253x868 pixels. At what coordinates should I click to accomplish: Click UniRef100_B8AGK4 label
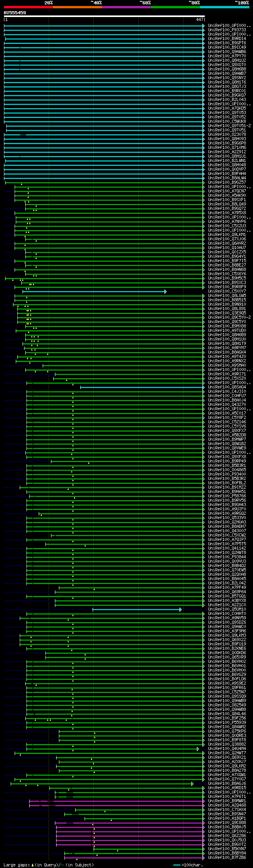click(x=227, y=352)
